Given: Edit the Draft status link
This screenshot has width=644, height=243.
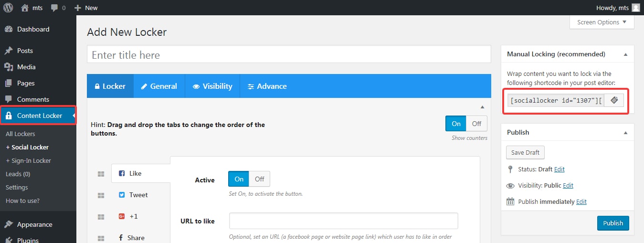Looking at the screenshot, I should tap(559, 169).
